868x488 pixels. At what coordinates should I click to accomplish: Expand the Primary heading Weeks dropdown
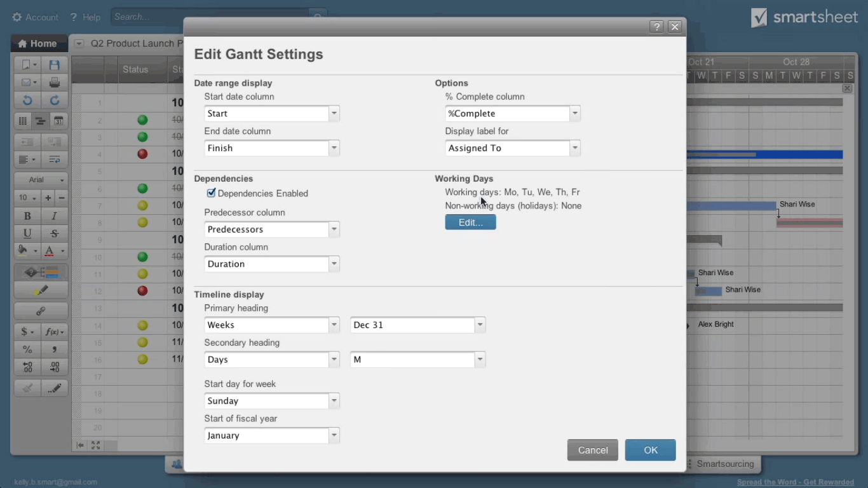pos(334,325)
